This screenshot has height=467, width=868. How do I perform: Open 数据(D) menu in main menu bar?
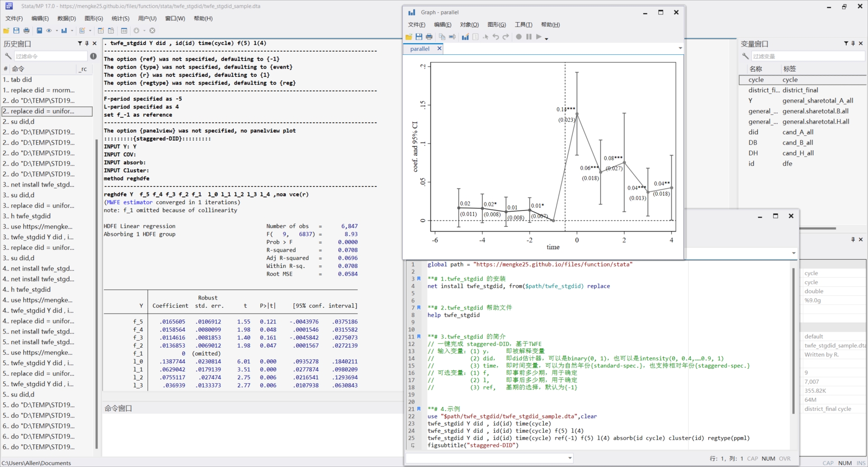click(x=66, y=19)
